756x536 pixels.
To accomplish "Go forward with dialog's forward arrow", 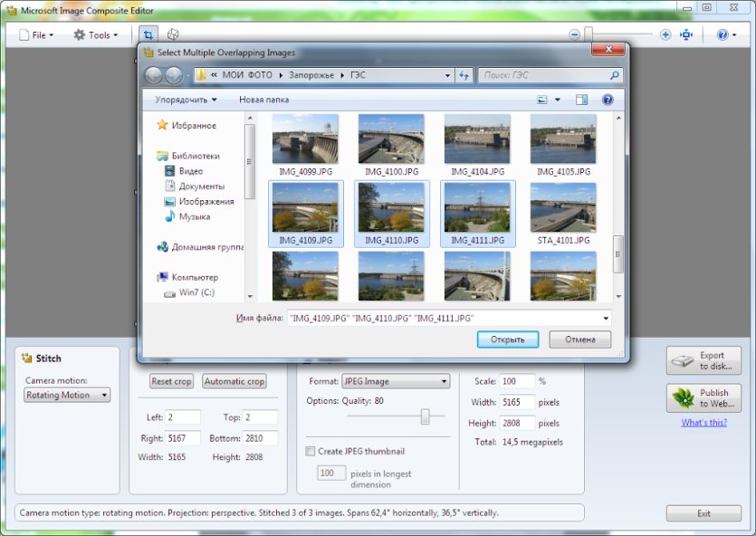I will coord(174,75).
